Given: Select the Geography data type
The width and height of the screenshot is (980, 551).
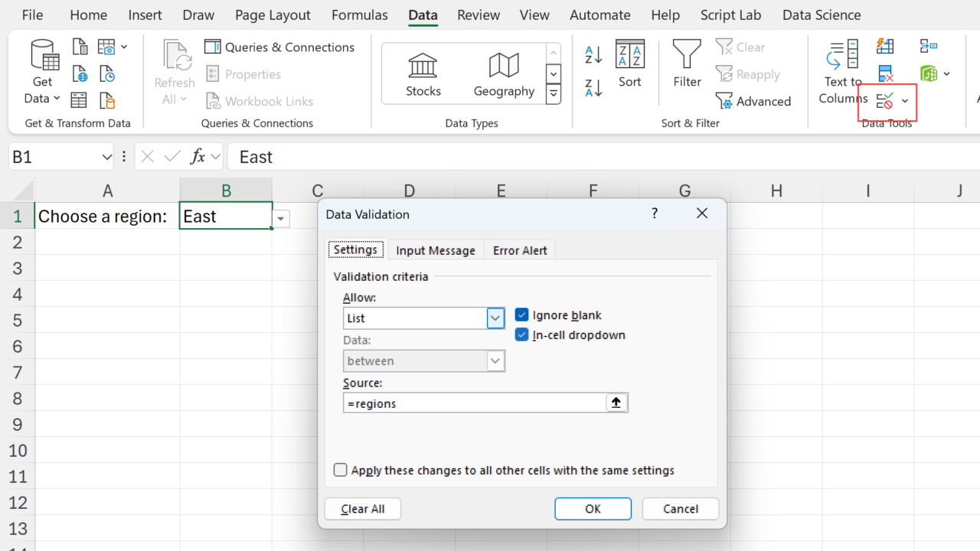Looking at the screenshot, I should click(504, 74).
